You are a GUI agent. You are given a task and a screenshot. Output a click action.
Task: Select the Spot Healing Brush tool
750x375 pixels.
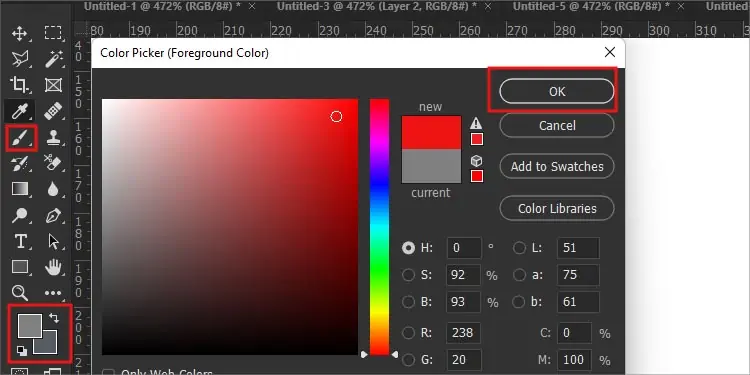[x=53, y=111]
